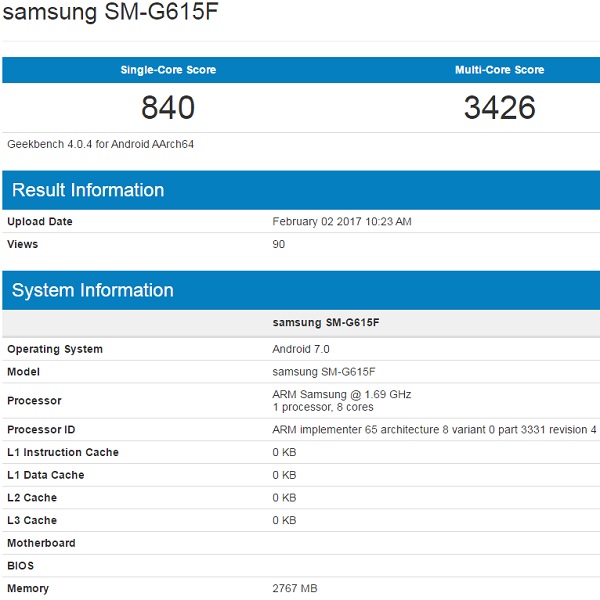Click the page title 'samsung SM-G615F'
Screen dimensions: 600x600
pyautogui.click(x=110, y=11)
